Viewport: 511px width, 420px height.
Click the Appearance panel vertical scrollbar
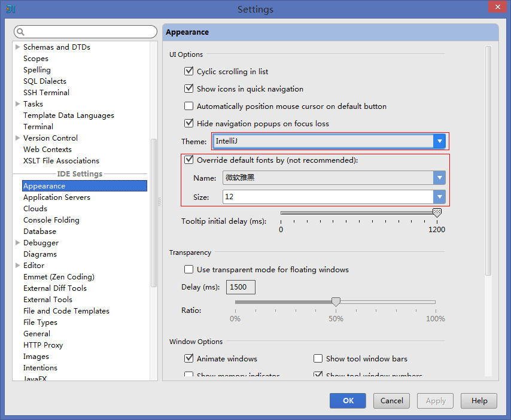pos(488,161)
